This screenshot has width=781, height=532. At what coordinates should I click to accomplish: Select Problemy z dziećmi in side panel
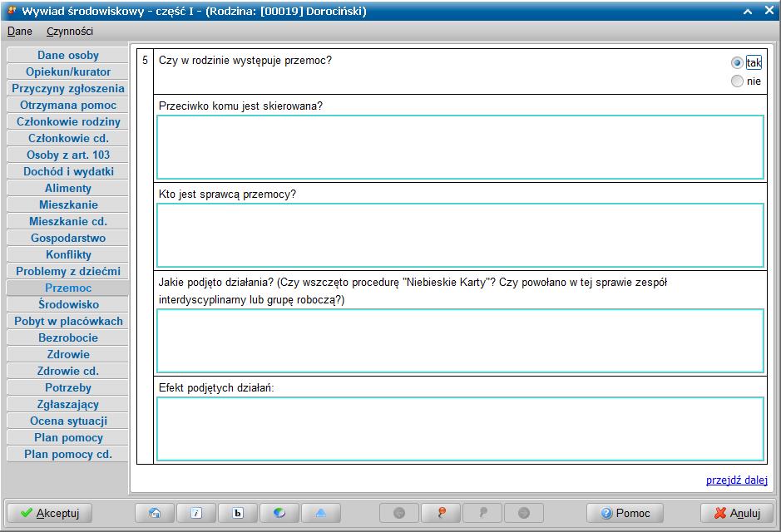point(68,271)
